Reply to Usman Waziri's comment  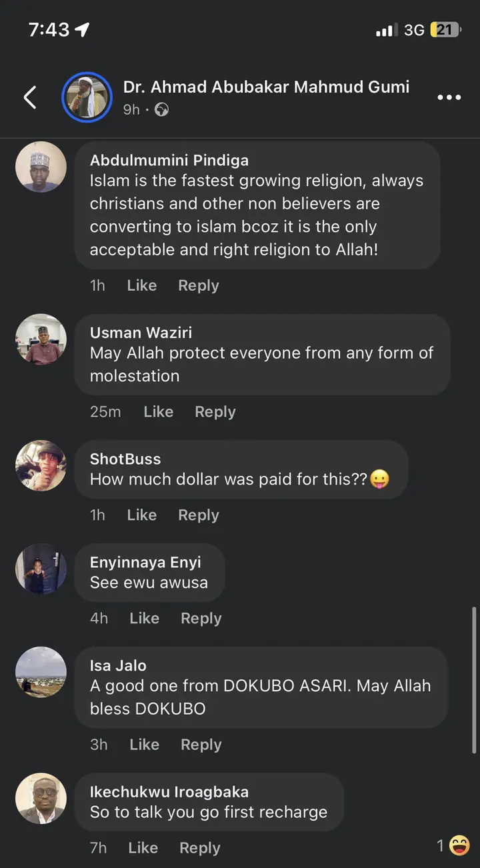click(215, 412)
